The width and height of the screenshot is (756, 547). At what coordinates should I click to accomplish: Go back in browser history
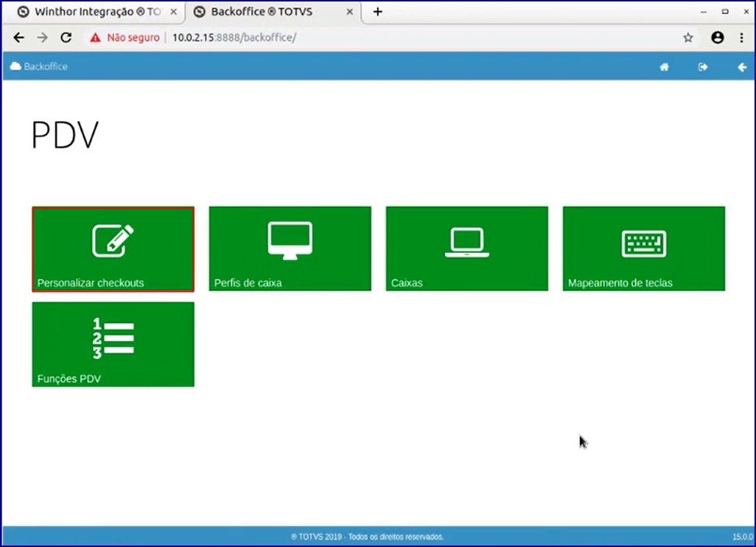coord(19,38)
